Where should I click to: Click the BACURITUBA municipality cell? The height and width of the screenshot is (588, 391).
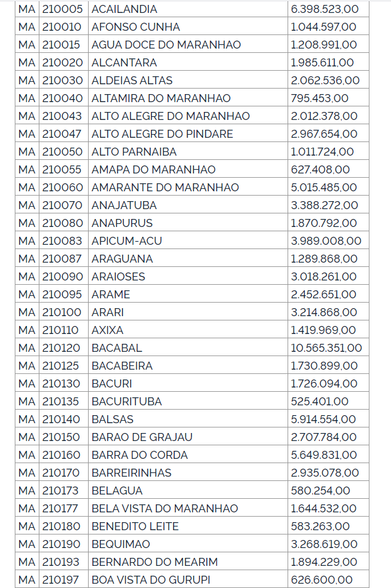[127, 402]
